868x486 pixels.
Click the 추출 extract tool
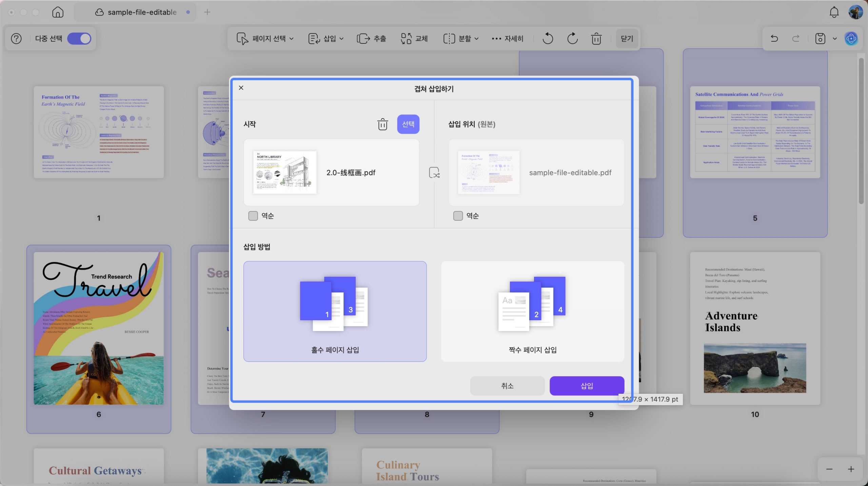[371, 39]
